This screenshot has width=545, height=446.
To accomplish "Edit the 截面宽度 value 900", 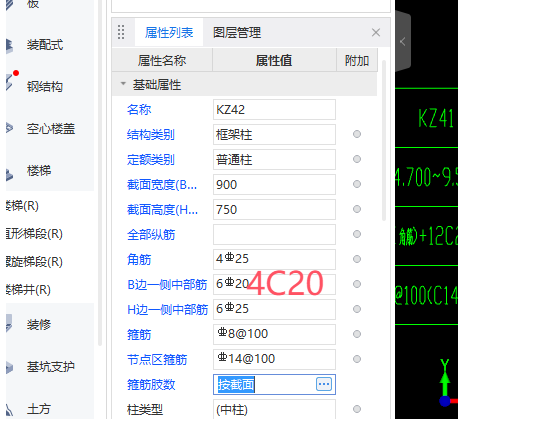I will [x=274, y=185].
